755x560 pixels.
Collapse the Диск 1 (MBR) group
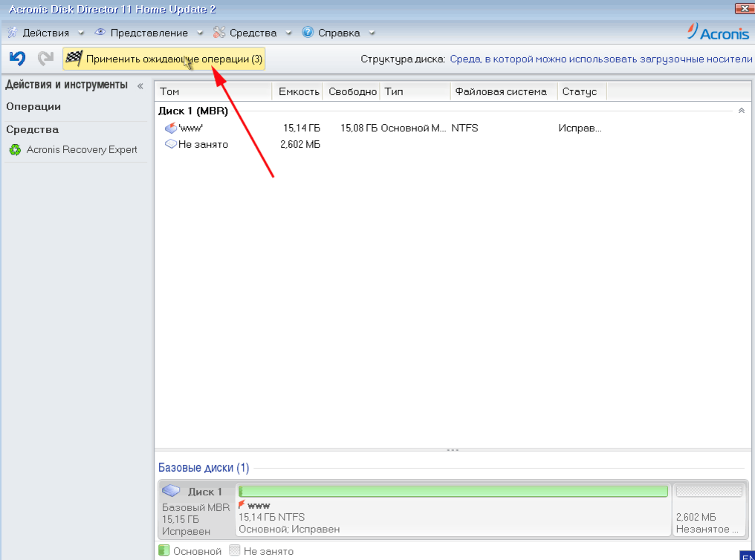[x=742, y=111]
